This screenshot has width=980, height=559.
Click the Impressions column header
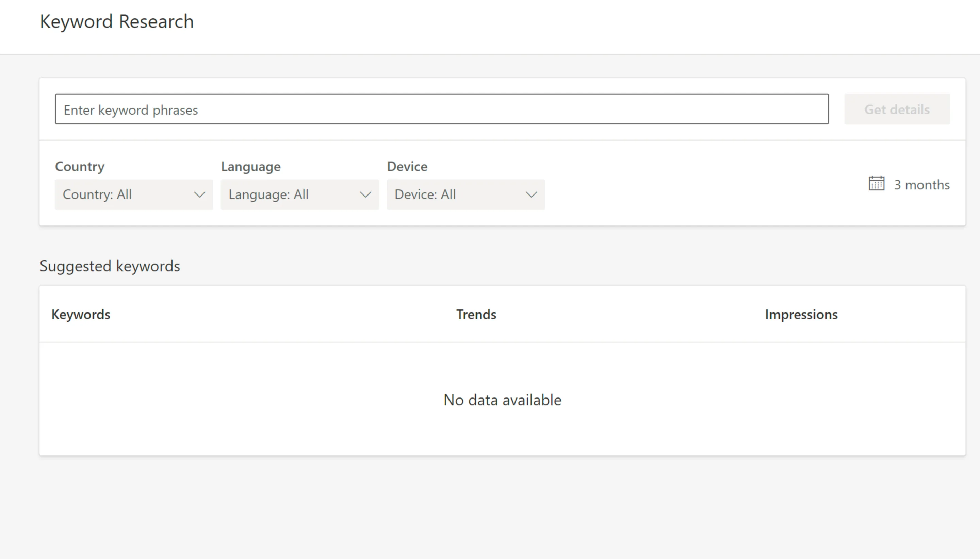pyautogui.click(x=801, y=315)
